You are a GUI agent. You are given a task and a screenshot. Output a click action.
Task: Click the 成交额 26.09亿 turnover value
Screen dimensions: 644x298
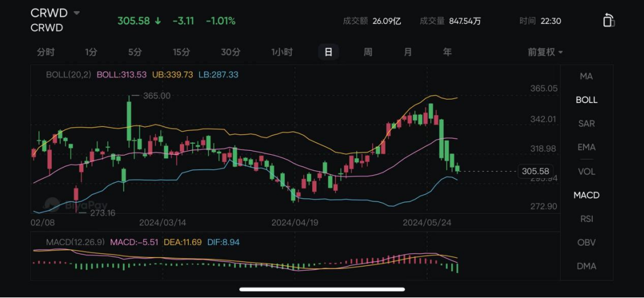tap(371, 21)
